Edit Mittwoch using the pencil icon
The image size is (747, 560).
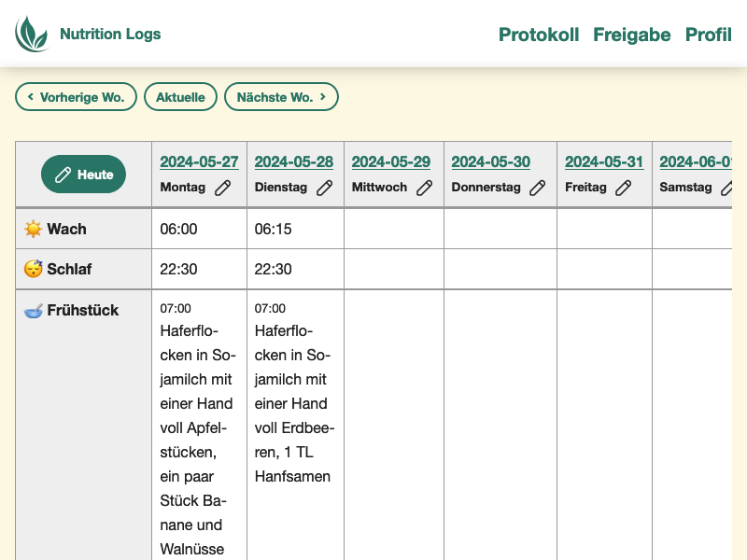(x=424, y=188)
